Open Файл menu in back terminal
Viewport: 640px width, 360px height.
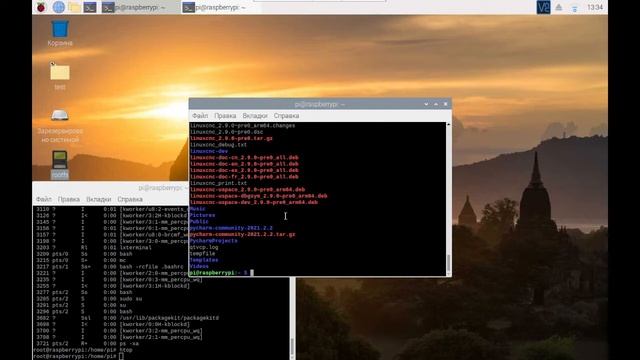pyautogui.click(x=44, y=199)
